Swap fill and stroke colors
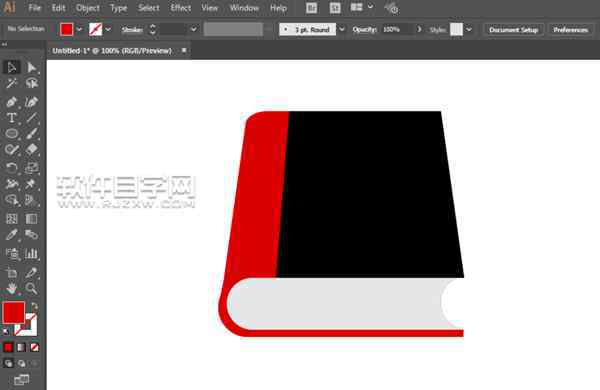 click(x=34, y=306)
